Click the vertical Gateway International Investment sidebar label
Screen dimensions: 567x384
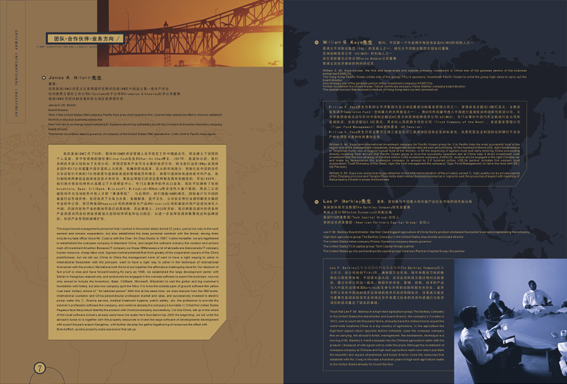(x=16, y=73)
